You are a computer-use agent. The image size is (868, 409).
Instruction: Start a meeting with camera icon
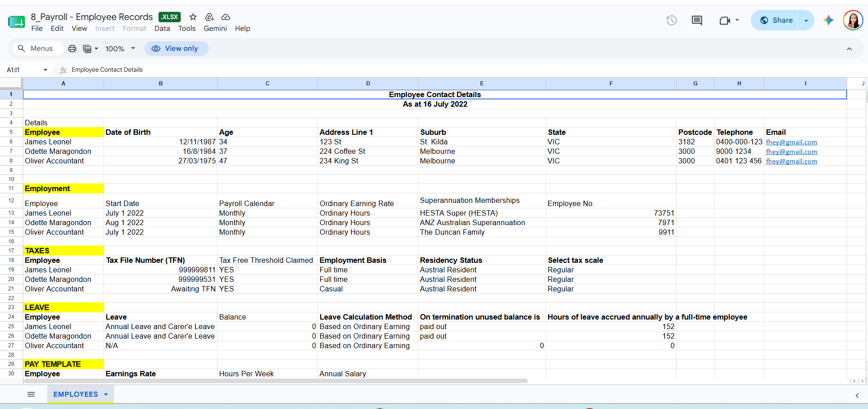click(724, 20)
